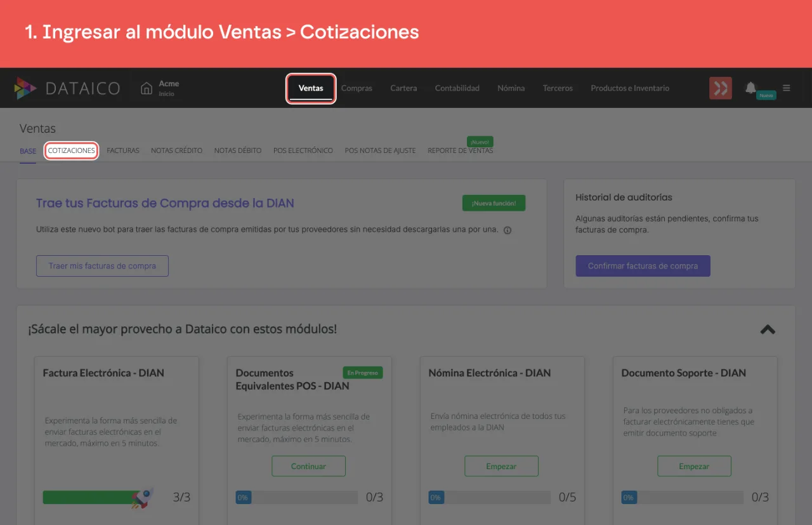
Task: Open the Cartera module
Action: [x=403, y=88]
